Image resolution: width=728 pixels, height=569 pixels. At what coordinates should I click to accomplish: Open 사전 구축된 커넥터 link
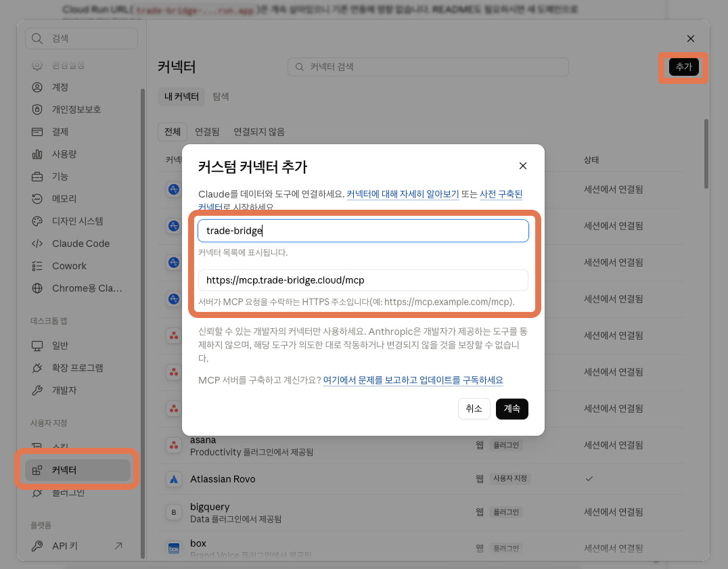point(501,194)
